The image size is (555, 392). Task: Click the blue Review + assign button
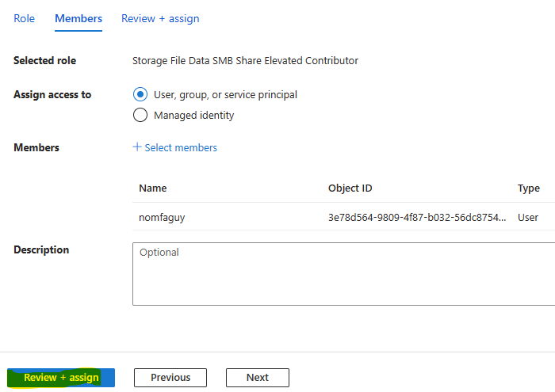tap(61, 378)
